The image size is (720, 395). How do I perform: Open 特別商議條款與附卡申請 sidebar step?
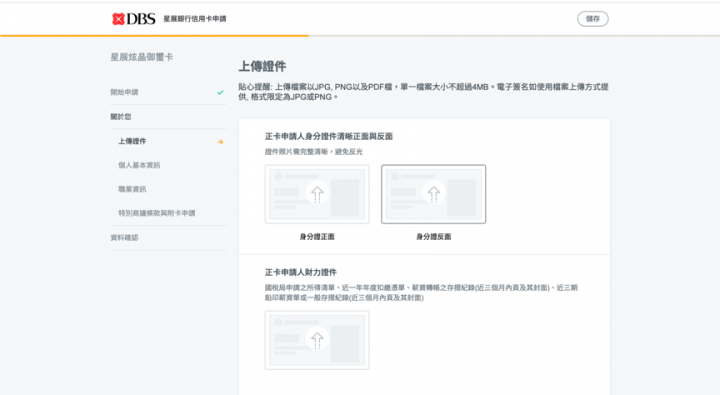pyautogui.click(x=157, y=213)
